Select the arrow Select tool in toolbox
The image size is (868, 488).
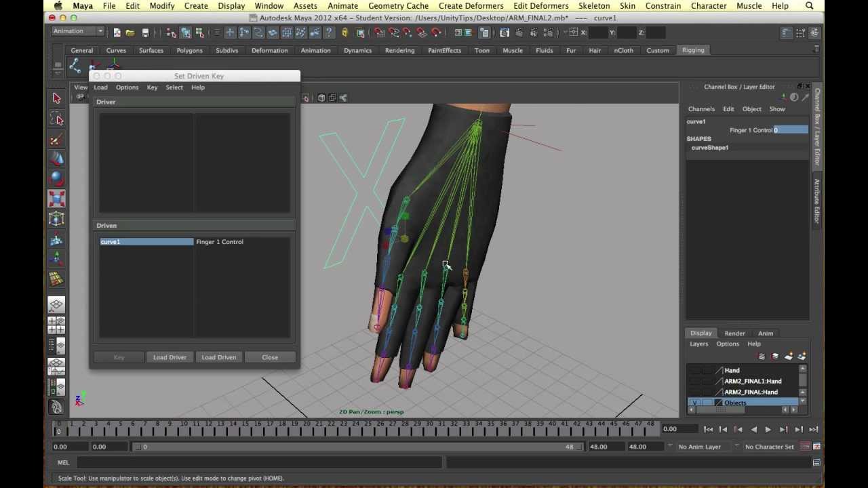[56, 98]
